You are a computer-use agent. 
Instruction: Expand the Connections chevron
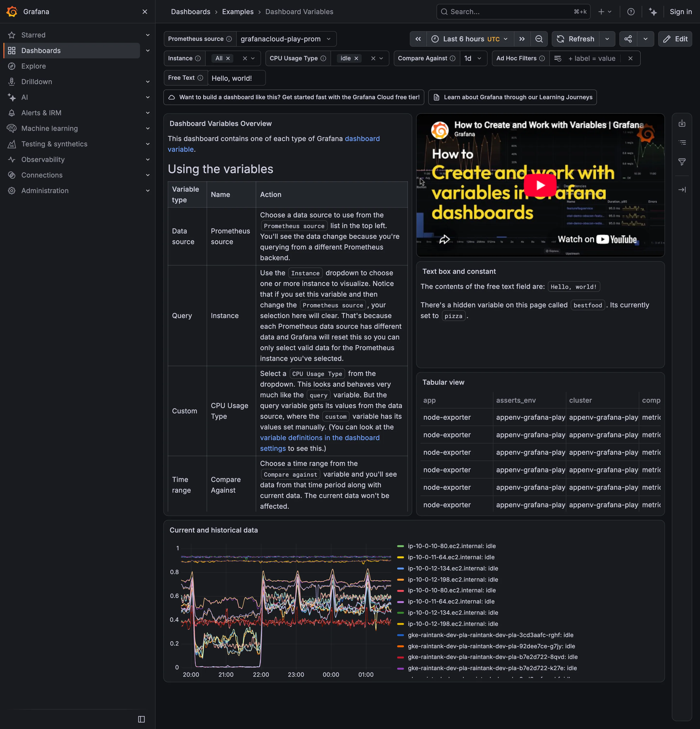148,175
